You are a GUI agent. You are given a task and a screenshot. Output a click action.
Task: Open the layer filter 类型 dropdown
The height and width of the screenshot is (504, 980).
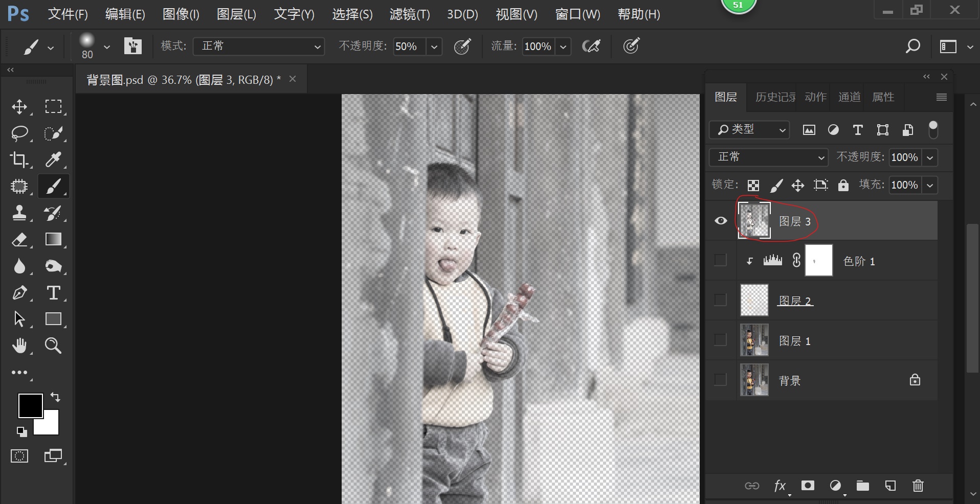click(749, 130)
